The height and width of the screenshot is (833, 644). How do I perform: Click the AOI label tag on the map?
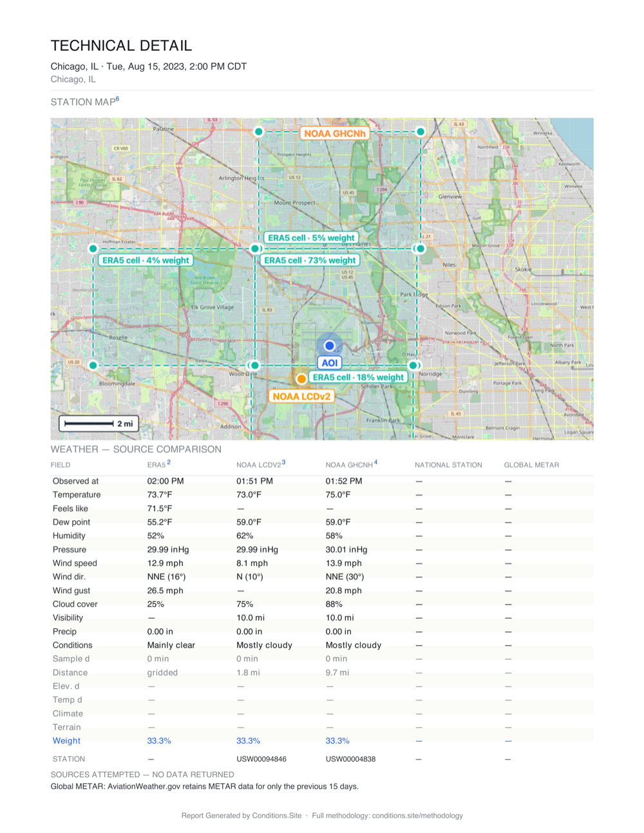click(330, 363)
